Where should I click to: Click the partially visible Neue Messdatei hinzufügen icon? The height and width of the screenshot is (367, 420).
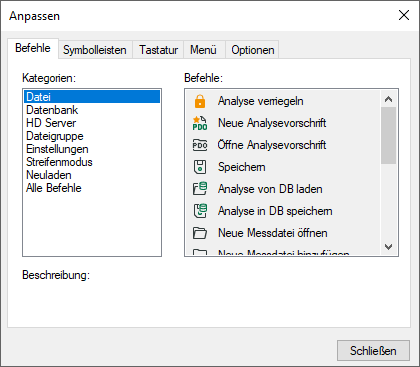tap(200, 252)
